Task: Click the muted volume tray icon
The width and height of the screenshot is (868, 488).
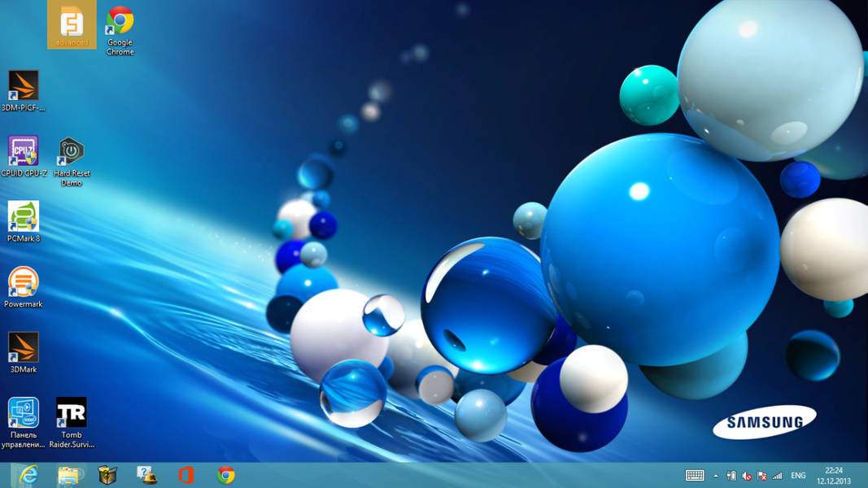Action: tap(747, 476)
